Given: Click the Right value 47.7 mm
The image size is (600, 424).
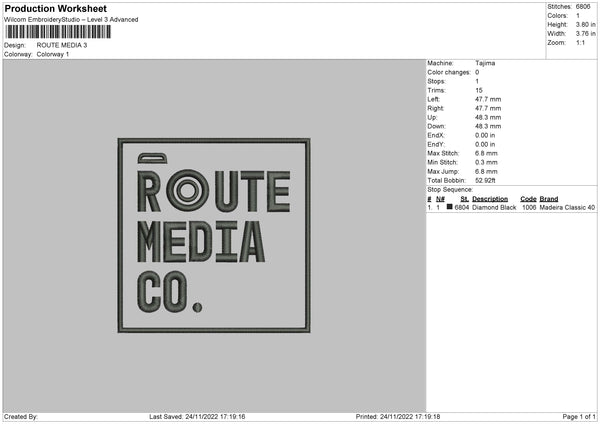Looking at the screenshot, I should coord(488,108).
